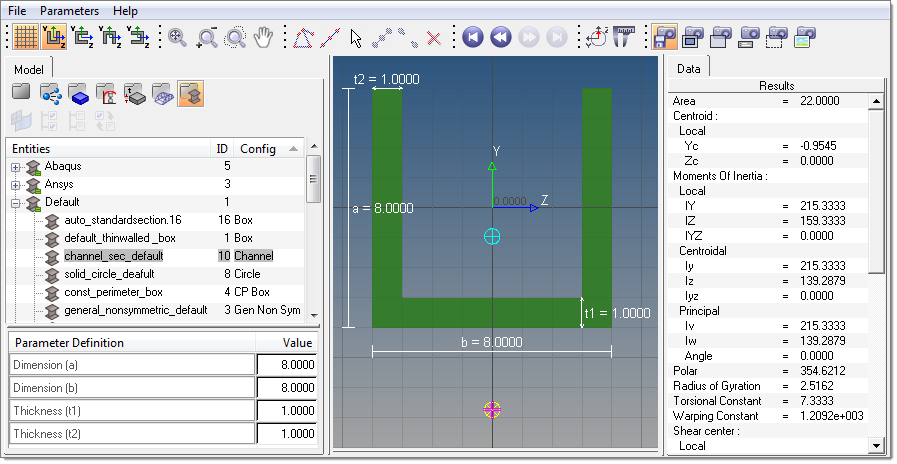Open the caliper measure tool
897x464 pixels.
625,38
